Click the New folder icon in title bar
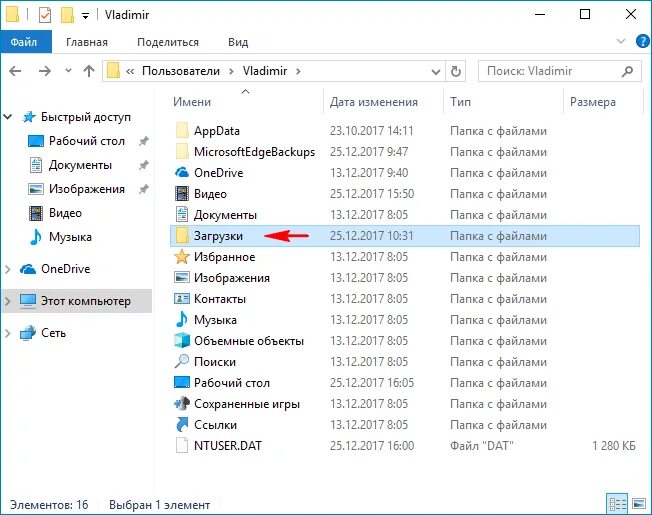The width and height of the screenshot is (652, 515). pos(67,15)
